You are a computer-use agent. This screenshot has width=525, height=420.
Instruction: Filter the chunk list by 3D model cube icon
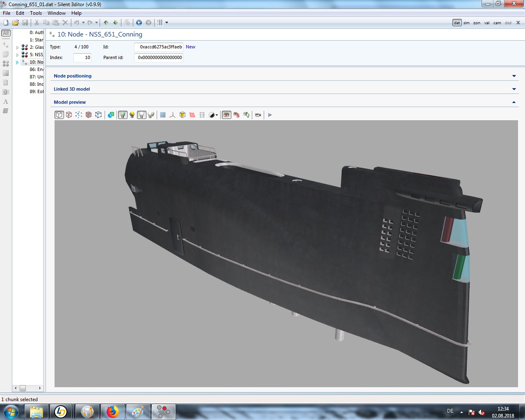pos(6,54)
